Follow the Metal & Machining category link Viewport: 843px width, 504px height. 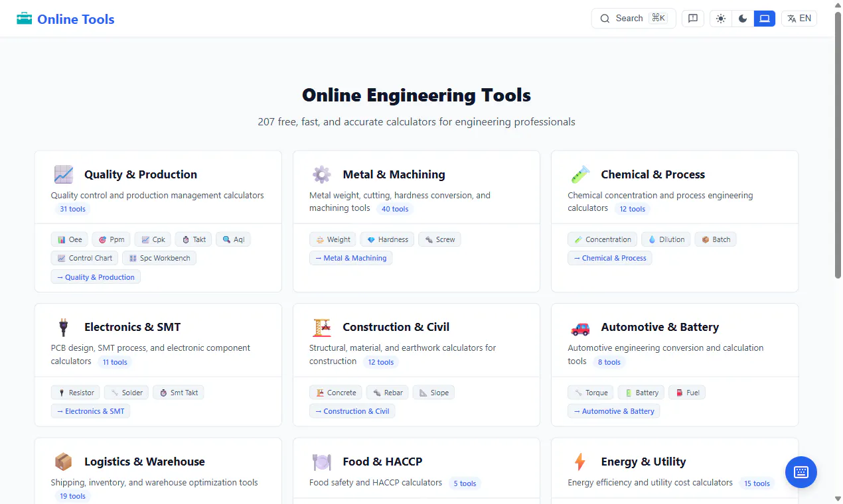tap(351, 258)
